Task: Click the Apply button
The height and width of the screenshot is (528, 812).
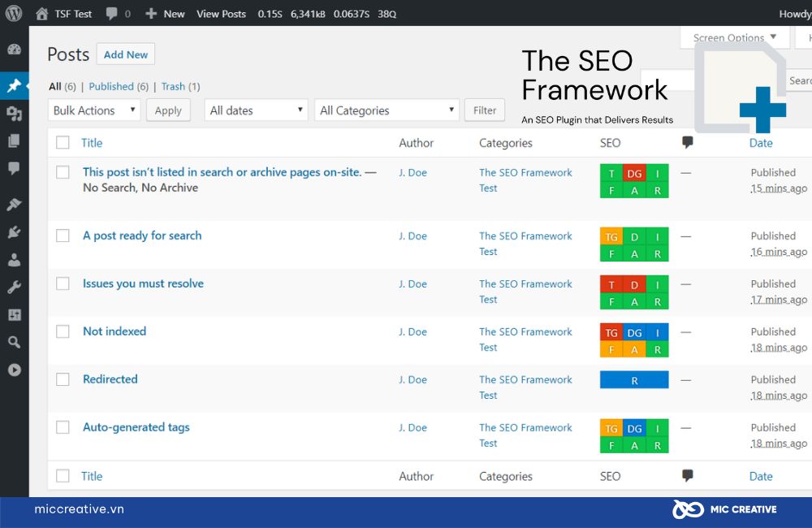Action: pyautogui.click(x=168, y=110)
